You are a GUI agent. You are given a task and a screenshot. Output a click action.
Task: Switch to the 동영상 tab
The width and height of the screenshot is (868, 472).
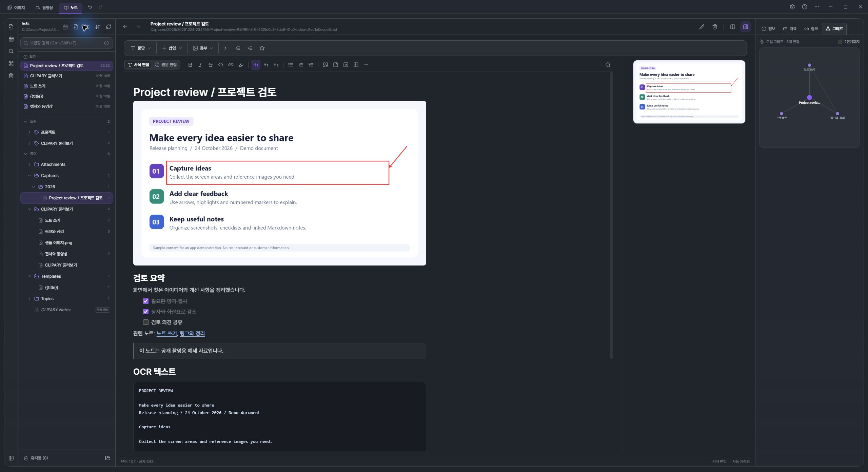[x=44, y=7]
